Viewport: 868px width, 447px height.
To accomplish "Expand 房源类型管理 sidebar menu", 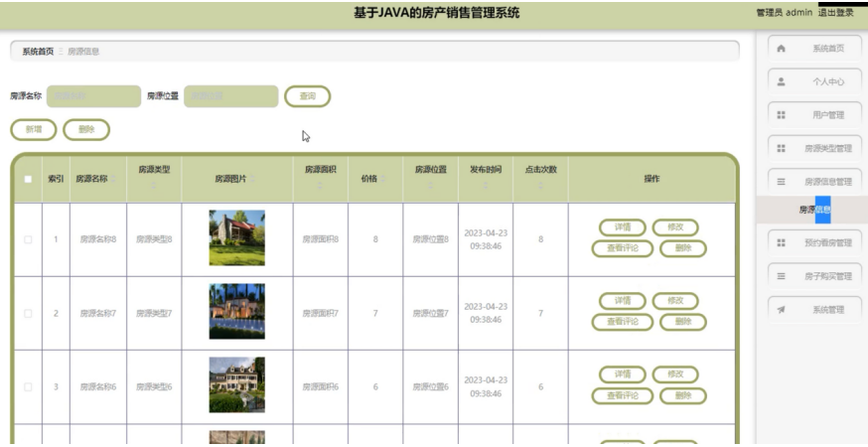I will [814, 148].
